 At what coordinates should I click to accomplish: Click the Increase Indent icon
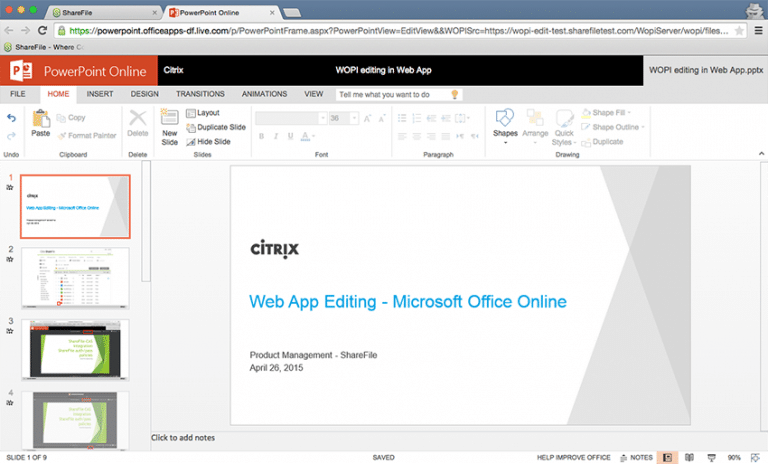446,118
